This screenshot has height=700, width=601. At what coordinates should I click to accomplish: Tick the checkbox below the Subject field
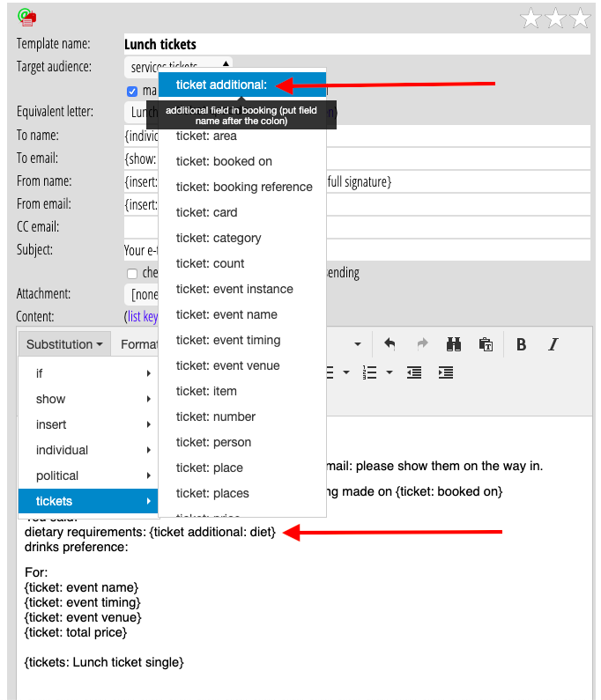(132, 273)
